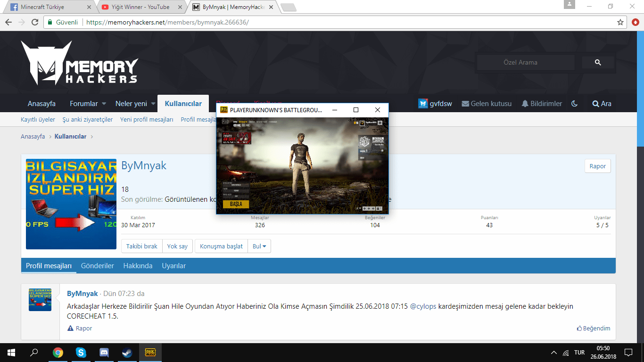Open the red extension icon in Chrome toolbar
The image size is (644, 362).
[636, 22]
